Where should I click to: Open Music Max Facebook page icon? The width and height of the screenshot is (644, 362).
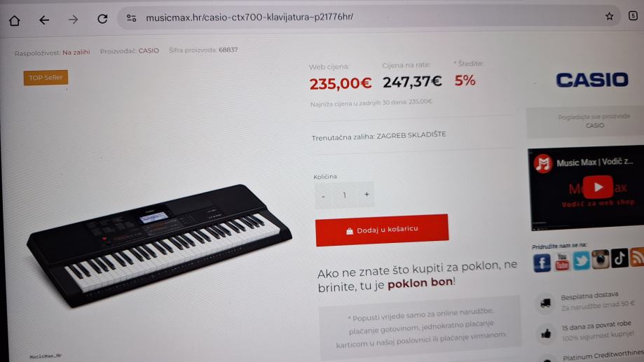542,263
